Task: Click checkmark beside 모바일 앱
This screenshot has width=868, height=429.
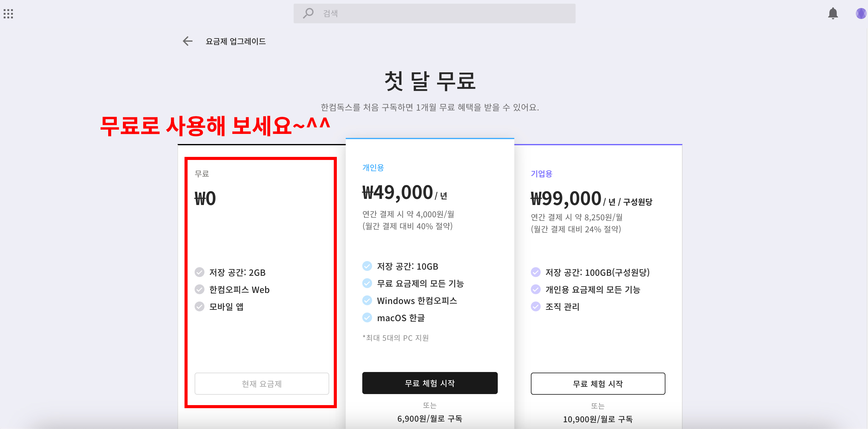Action: coord(200,306)
